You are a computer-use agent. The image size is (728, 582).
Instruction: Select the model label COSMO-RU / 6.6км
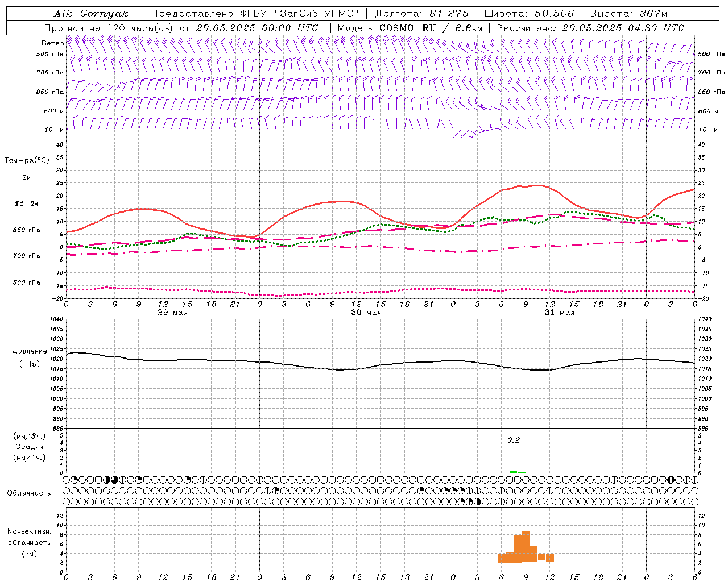tap(431, 28)
